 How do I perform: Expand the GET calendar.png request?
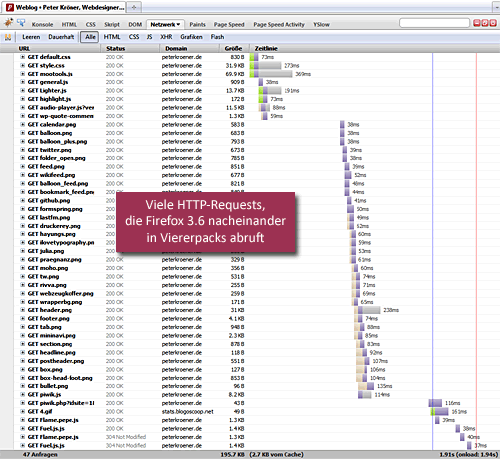(23, 124)
